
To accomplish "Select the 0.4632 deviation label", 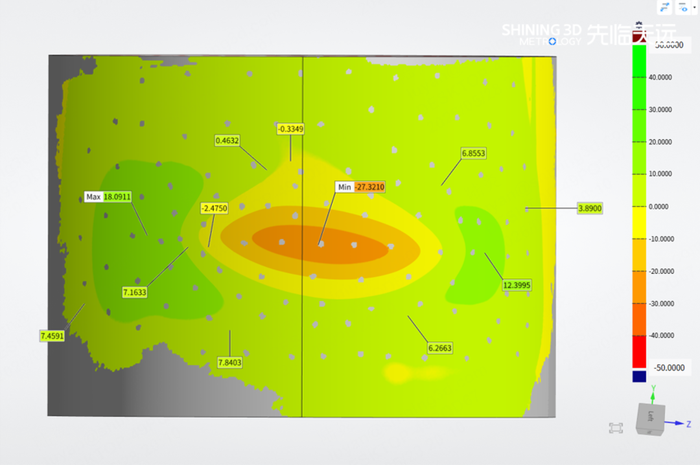I will 227,141.
